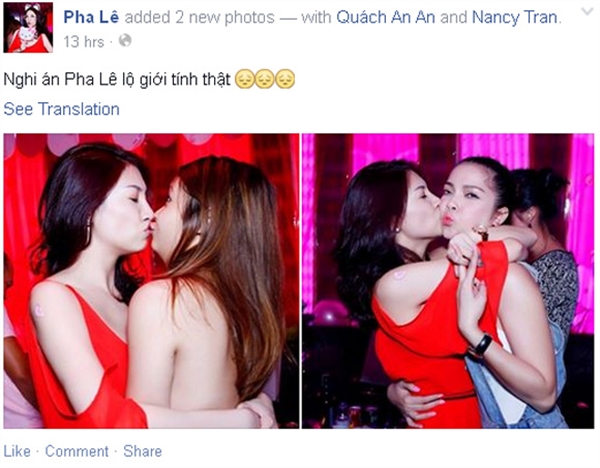The image size is (600, 468).
Task: Open the right photo with pink lights
Action: [x=448, y=280]
